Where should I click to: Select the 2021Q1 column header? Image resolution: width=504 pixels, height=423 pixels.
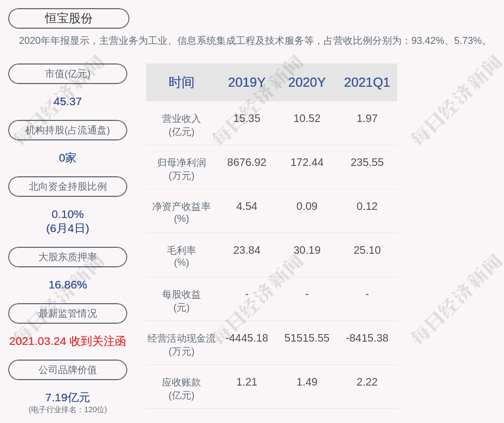(367, 82)
